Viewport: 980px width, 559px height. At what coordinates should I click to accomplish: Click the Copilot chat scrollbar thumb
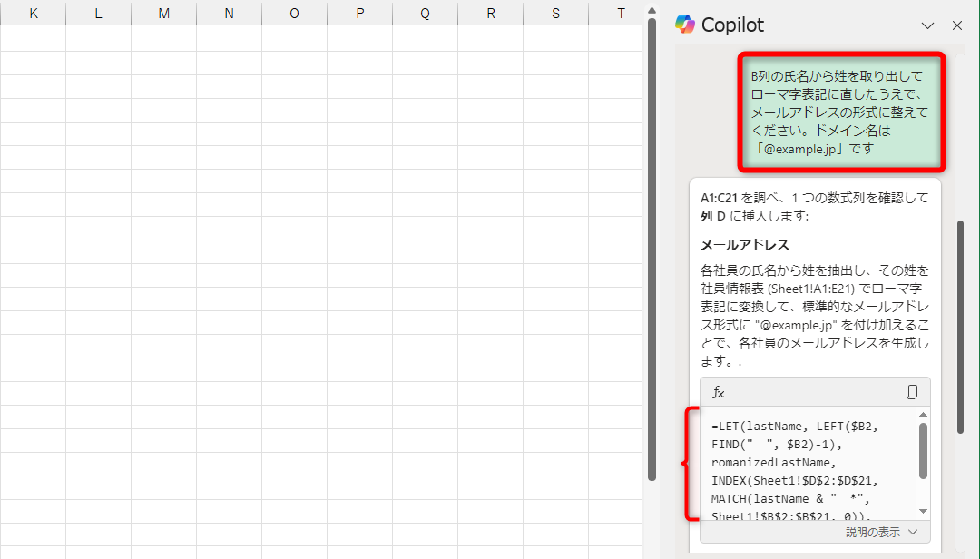click(x=961, y=327)
